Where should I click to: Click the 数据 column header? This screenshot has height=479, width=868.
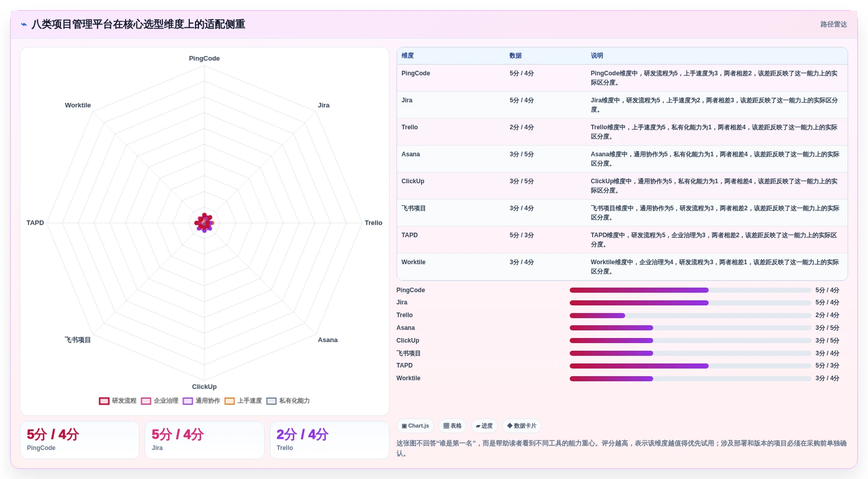pyautogui.click(x=516, y=56)
